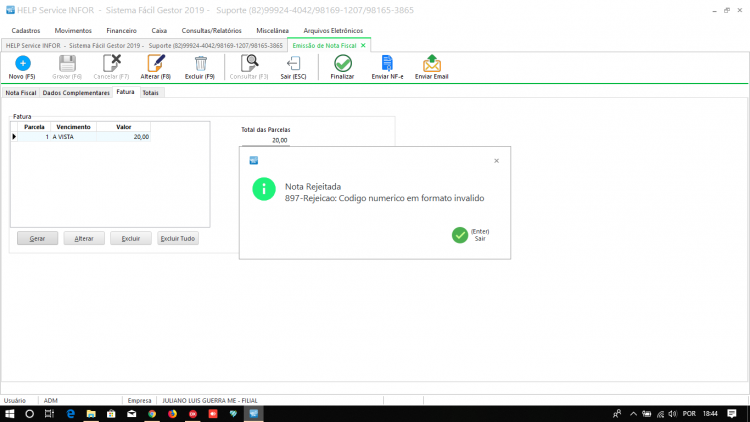Click the Total das Parcelas field

tap(265, 140)
